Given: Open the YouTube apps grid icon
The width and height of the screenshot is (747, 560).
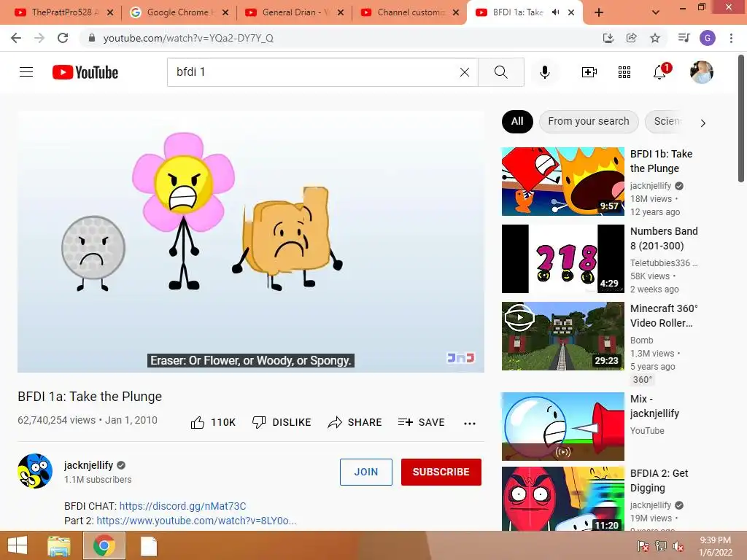Looking at the screenshot, I should coord(624,72).
